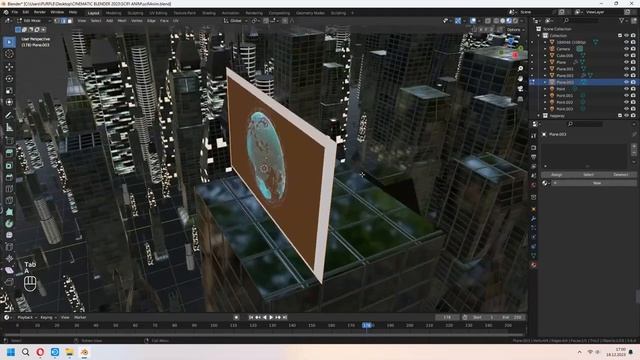Collapse the Collection tree in outliner

[539, 36]
